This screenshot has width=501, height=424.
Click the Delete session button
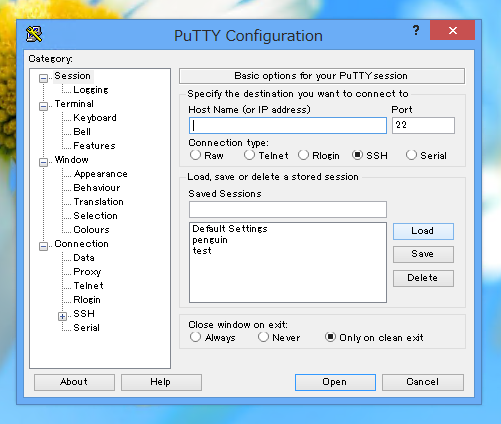pyautogui.click(x=423, y=278)
